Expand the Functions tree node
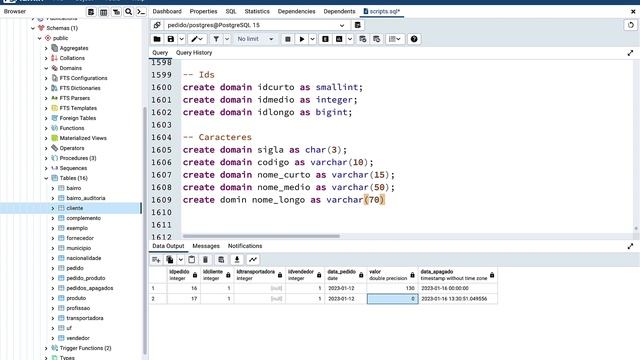 tap(46, 128)
